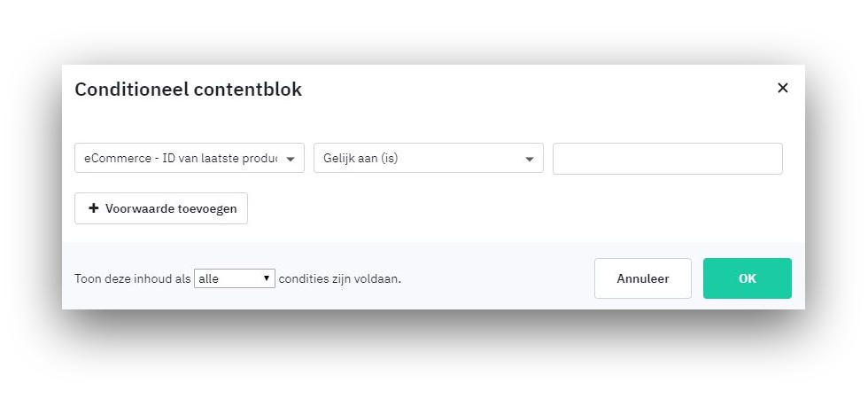Add a condition with Voorwaarde toevoegen button

(x=161, y=208)
